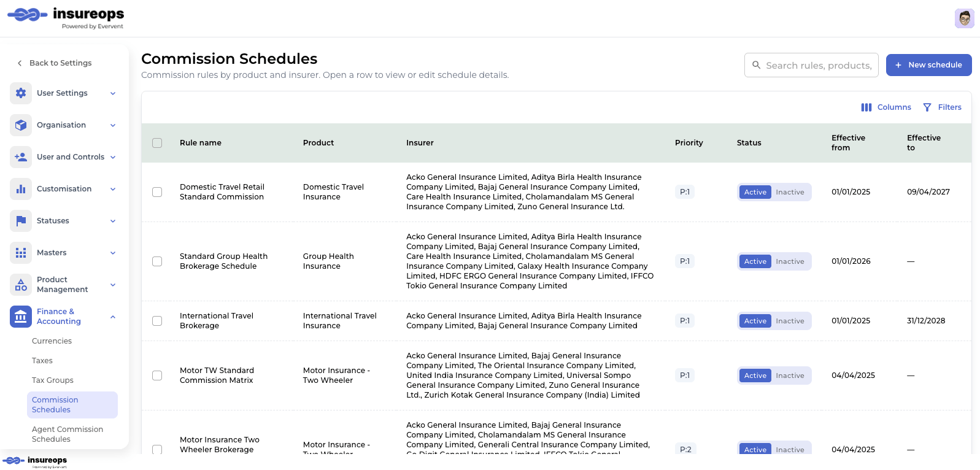Collapse the Finance & Accounting chevron
The image size is (980, 470).
pyautogui.click(x=113, y=317)
